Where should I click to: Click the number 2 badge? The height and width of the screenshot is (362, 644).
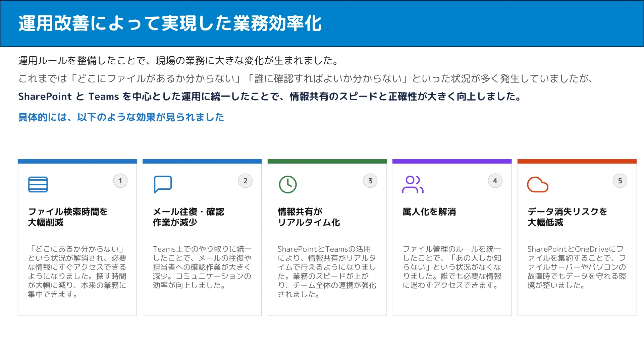pos(245,181)
